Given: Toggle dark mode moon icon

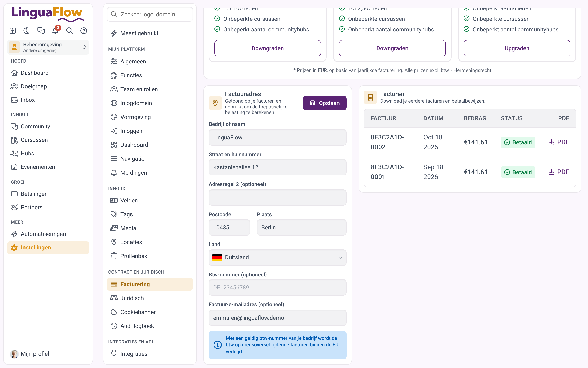Looking at the screenshot, I should [x=27, y=31].
